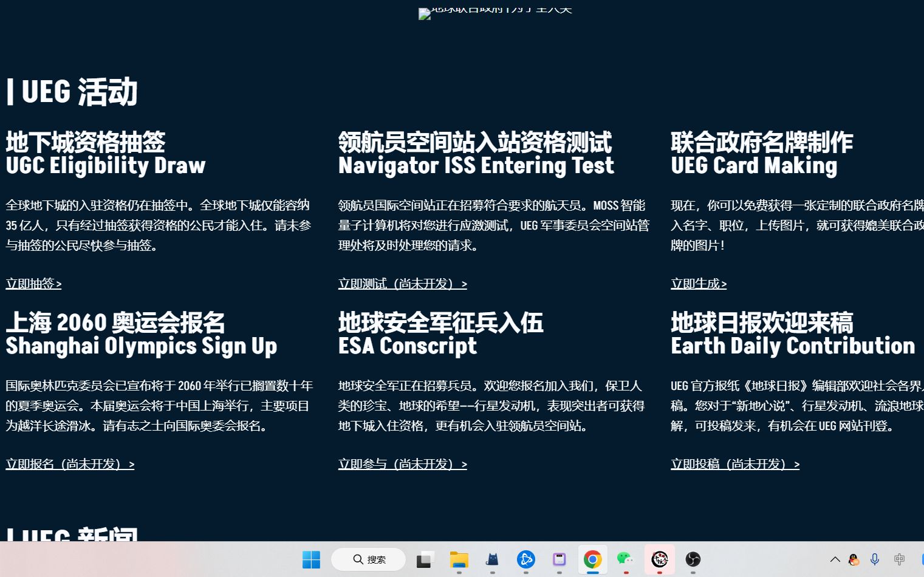Screen dimensions: 924x577
Task: Open the red-black circular logo app
Action: [659, 559]
